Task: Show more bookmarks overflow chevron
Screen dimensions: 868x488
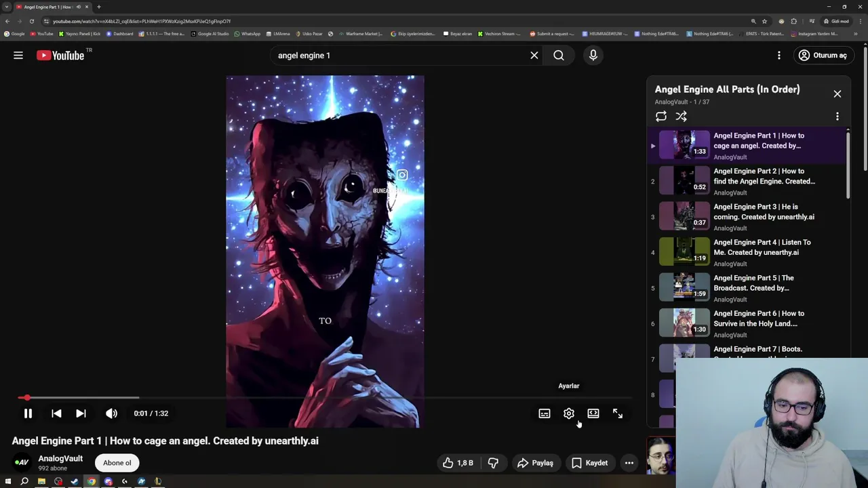Action: (856, 33)
